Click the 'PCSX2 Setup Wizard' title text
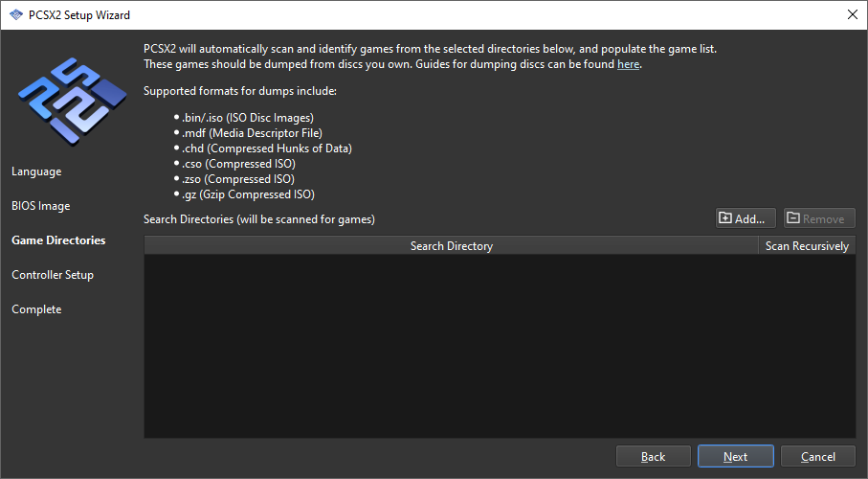 [80, 15]
